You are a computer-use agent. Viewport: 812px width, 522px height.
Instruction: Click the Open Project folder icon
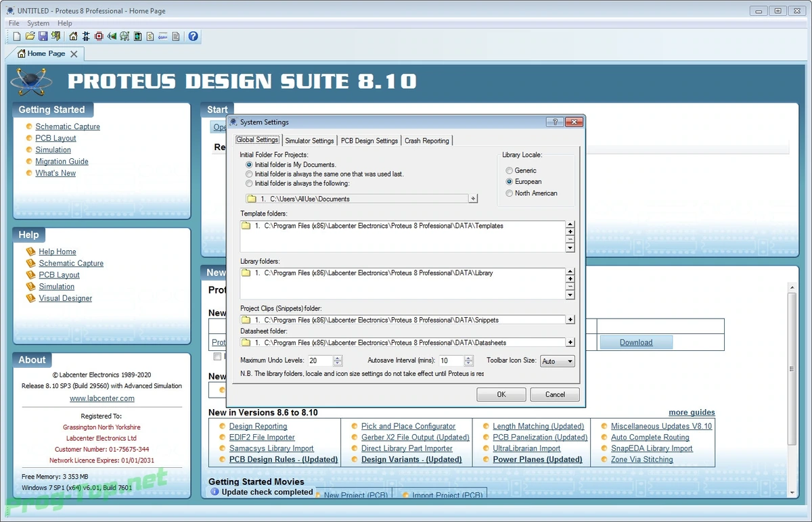point(30,36)
